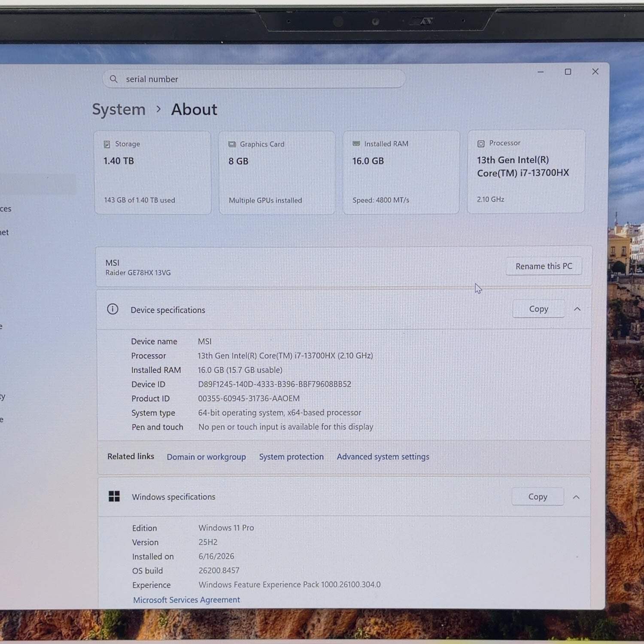Open the Processor i7-13700HX card
The width and height of the screenshot is (644, 644).
[x=526, y=171]
